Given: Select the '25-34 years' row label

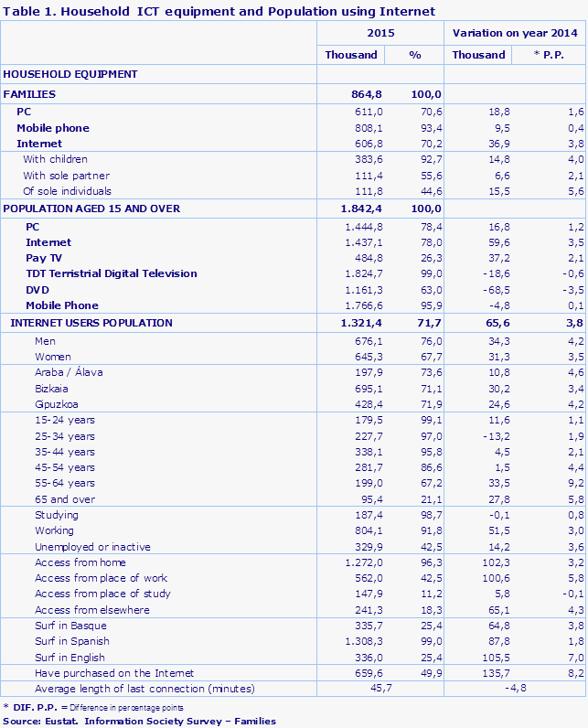Looking at the screenshot, I should click(x=65, y=436).
